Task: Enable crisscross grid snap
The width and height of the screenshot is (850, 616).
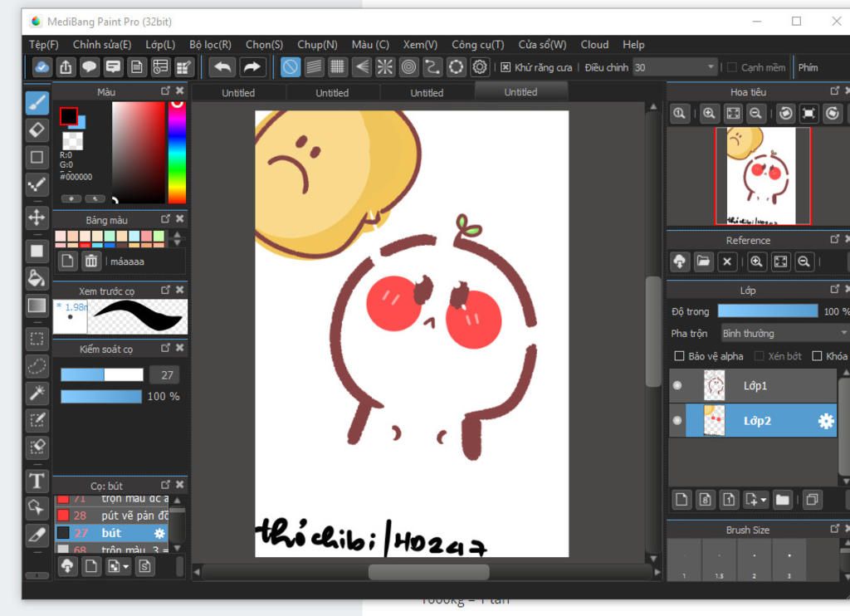Action: 337,67
